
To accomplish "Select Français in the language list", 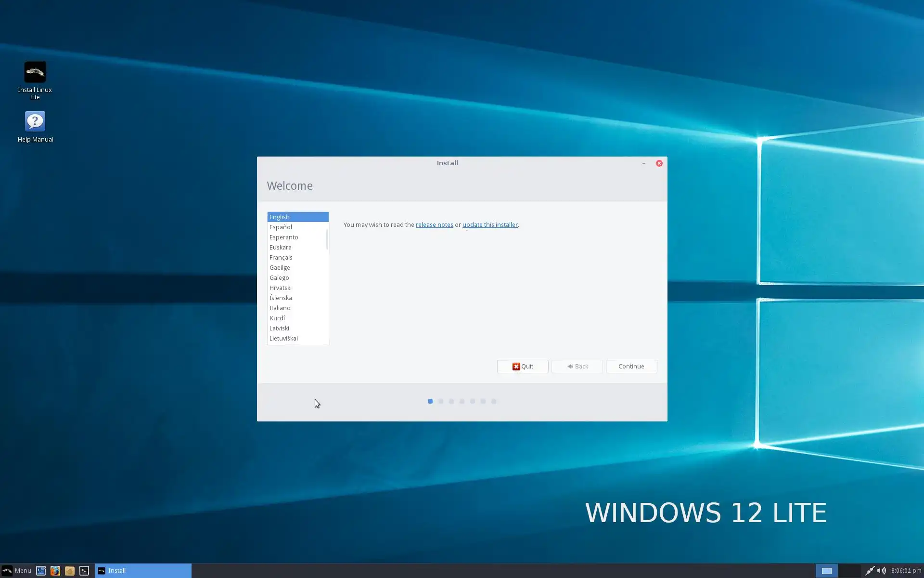I will (281, 258).
